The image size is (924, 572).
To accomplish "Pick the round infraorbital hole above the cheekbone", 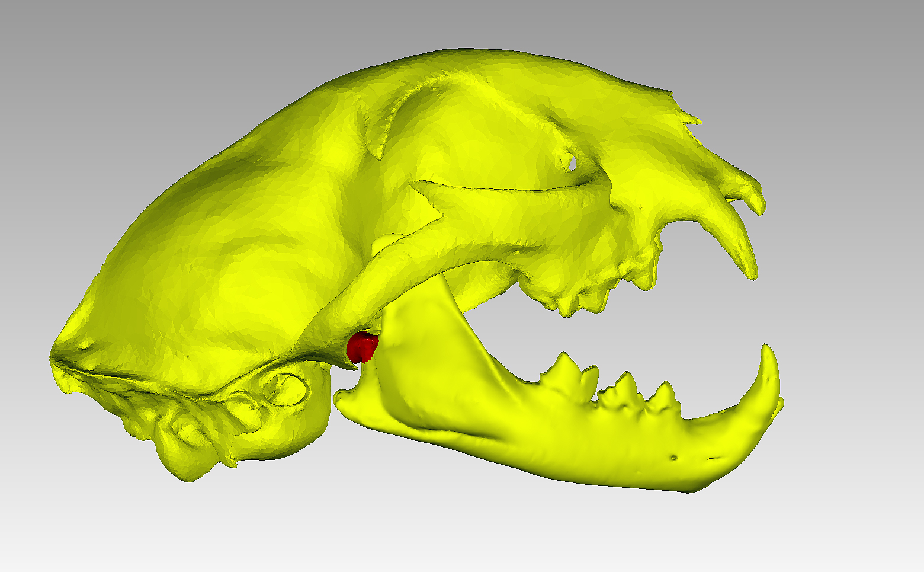I will (x=569, y=161).
